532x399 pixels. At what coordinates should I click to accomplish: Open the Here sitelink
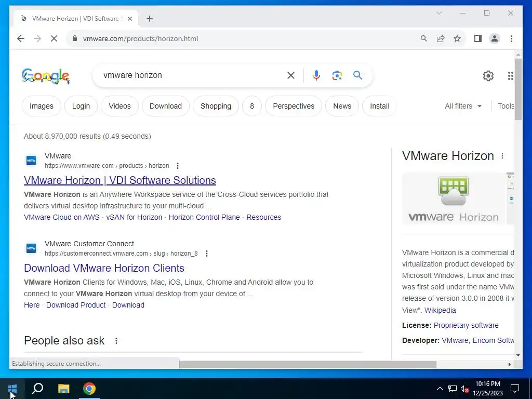coord(32,305)
